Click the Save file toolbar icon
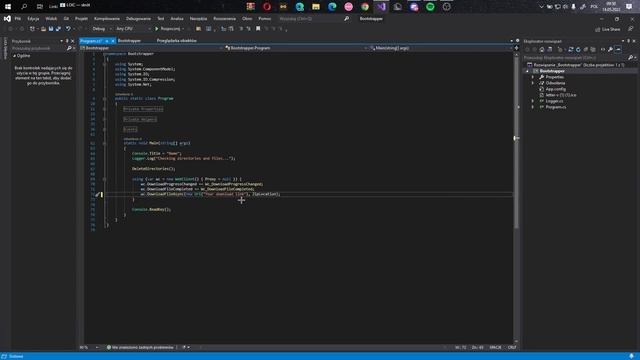Viewport: 640px width, 360px height. click(51, 29)
